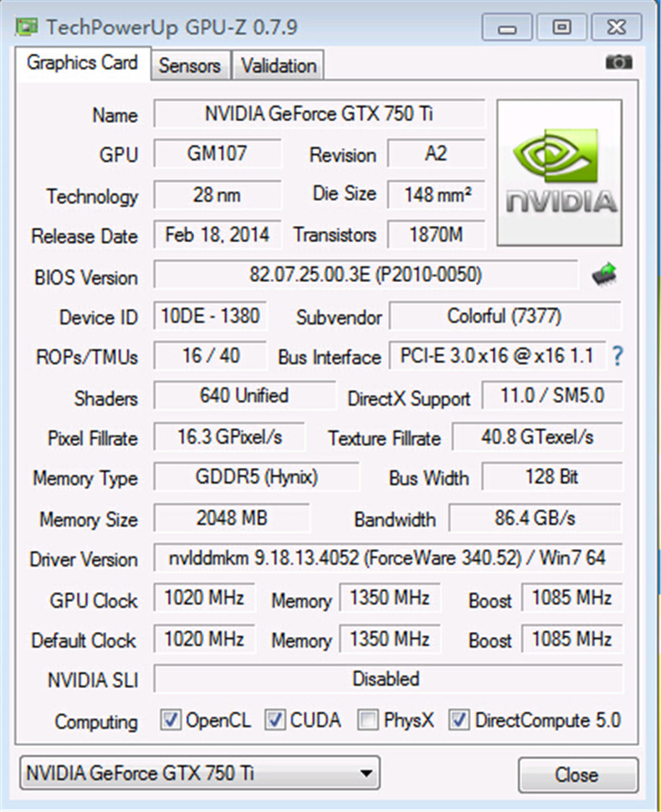661x812 pixels.
Task: Click the Device ID field 10DE - 1380
Action: click(x=210, y=316)
